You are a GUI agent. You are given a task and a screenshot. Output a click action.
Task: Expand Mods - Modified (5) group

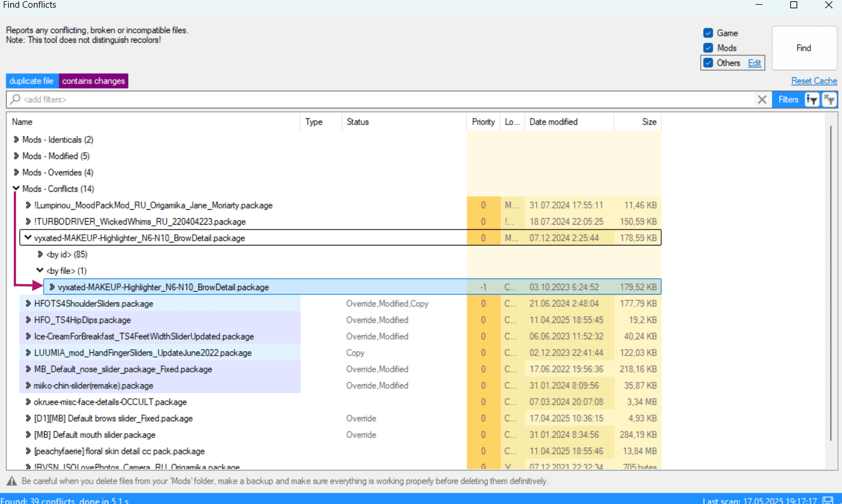pyautogui.click(x=16, y=156)
